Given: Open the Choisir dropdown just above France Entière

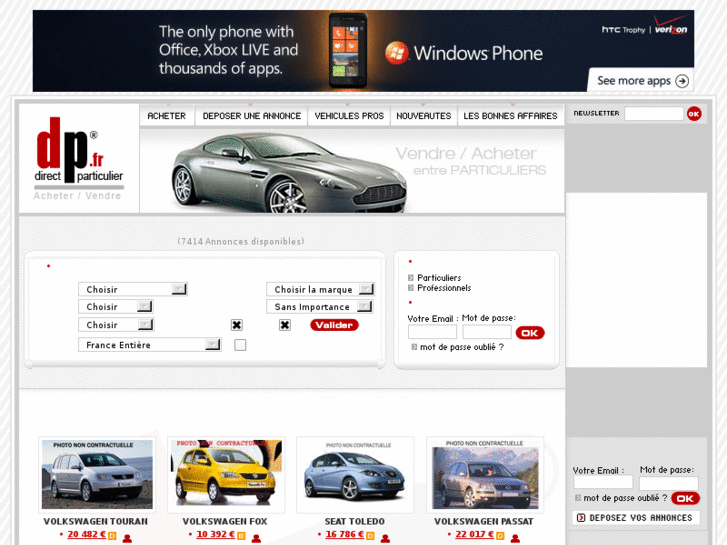Looking at the screenshot, I should (116, 325).
